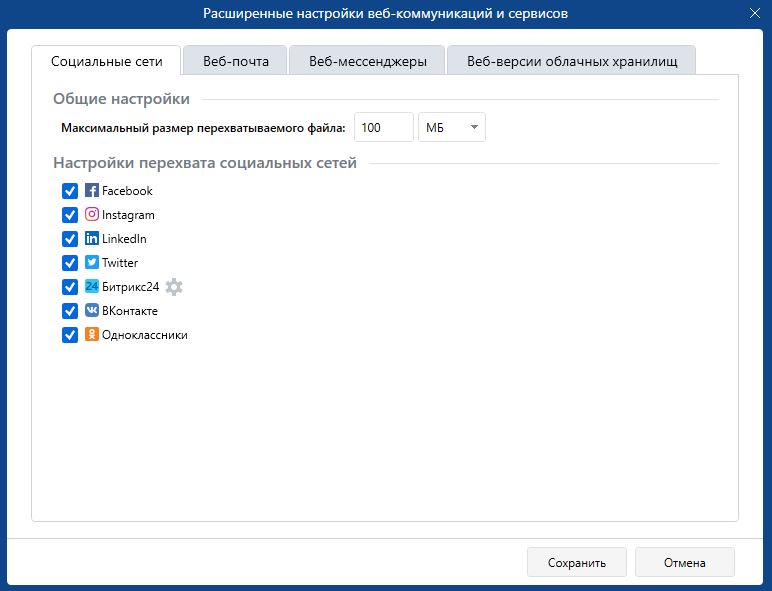Click the Одноклассники label text

(145, 335)
